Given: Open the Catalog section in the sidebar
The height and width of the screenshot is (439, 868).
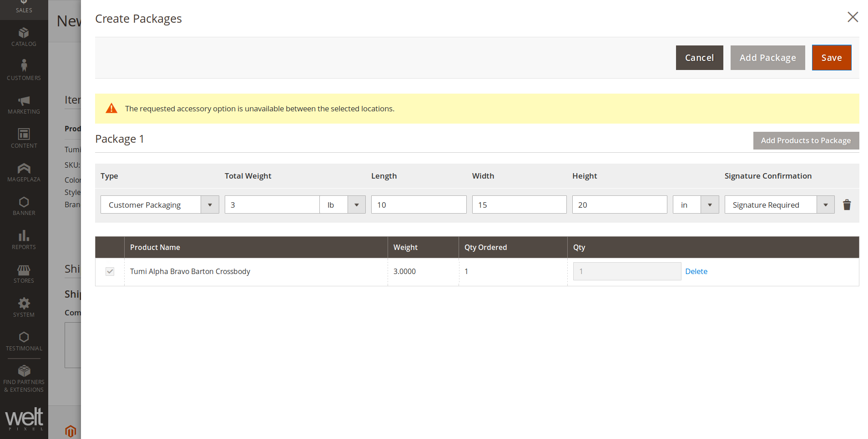Looking at the screenshot, I should 24,36.
